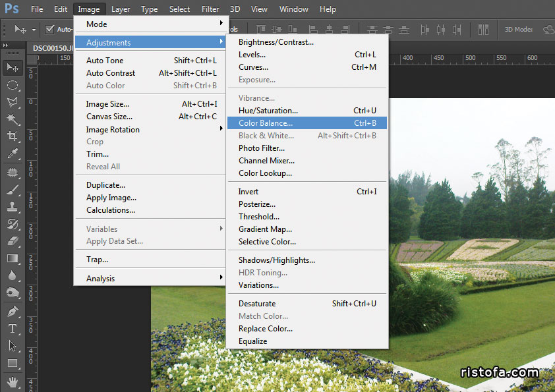Open the Filter menu

point(210,9)
